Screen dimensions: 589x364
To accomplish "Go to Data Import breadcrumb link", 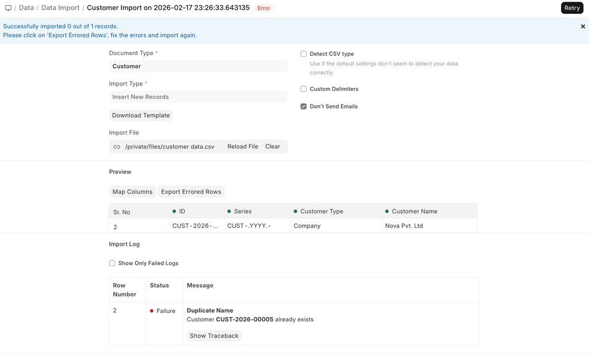I will tap(60, 8).
